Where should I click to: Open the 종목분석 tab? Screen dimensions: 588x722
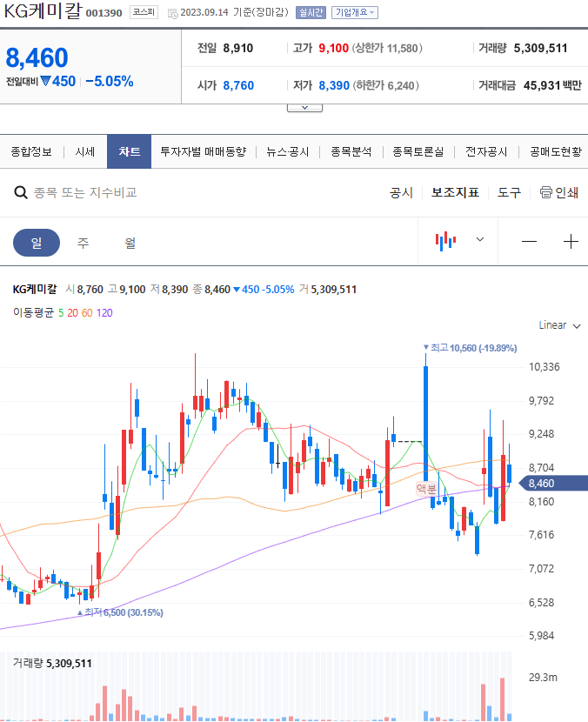tap(351, 151)
